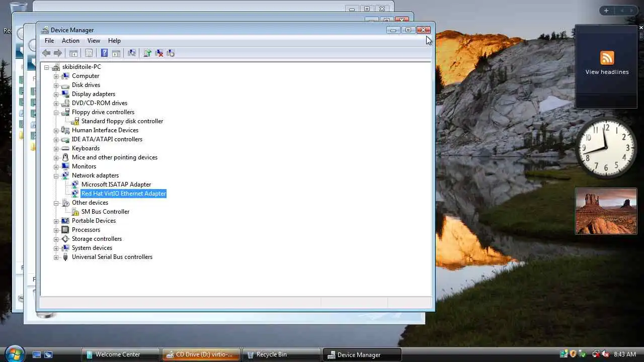The image size is (644, 362).
Task: Click the toolbar icon right of Help
Action: point(116,53)
